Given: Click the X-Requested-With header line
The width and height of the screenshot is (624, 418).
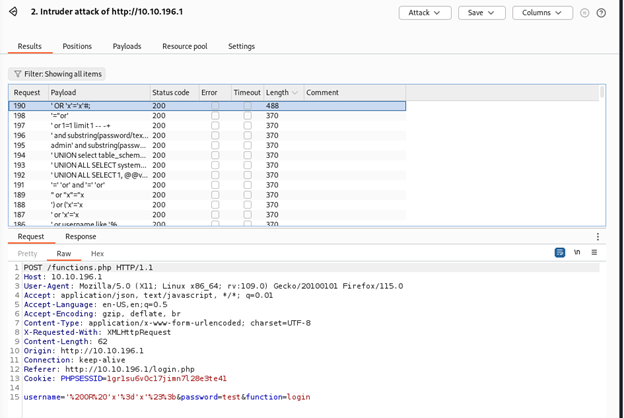Looking at the screenshot, I should [97, 332].
